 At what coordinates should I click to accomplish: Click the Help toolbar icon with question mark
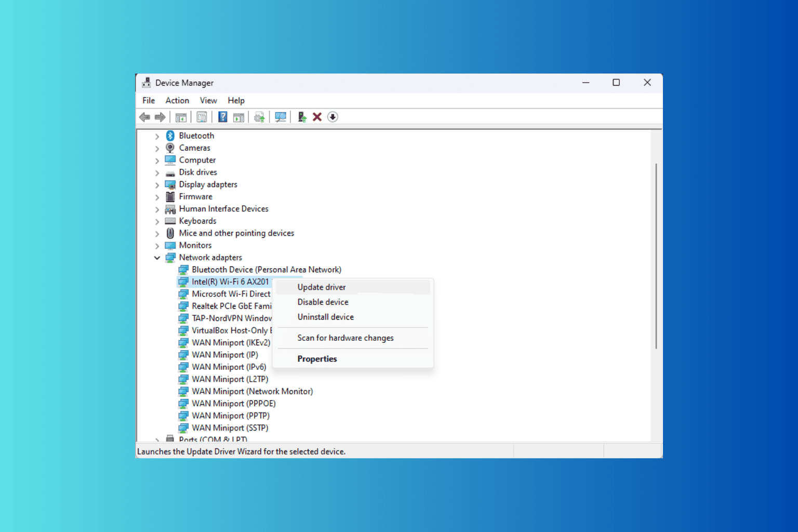(x=222, y=117)
